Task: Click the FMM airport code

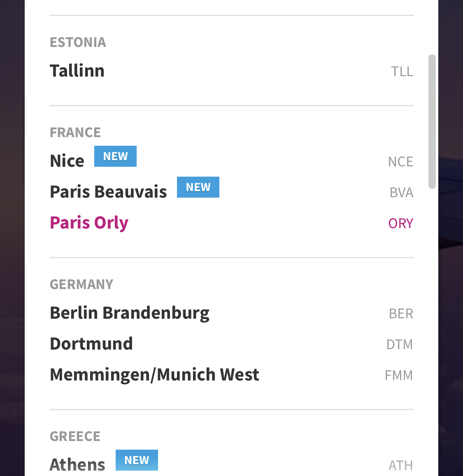Action: pyautogui.click(x=399, y=376)
